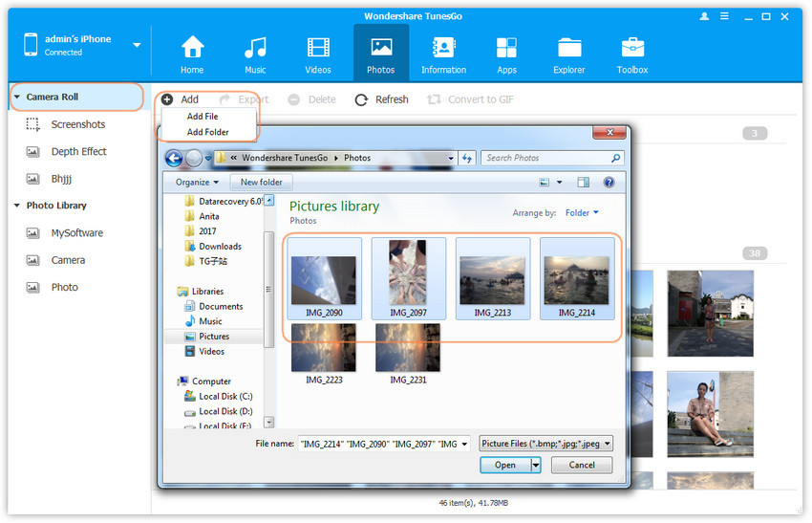
Task: Expand the device selector dropdown arrow
Action: coord(137,45)
